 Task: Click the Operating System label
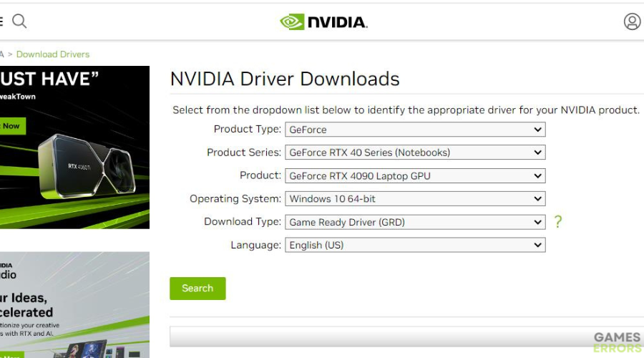pos(235,199)
